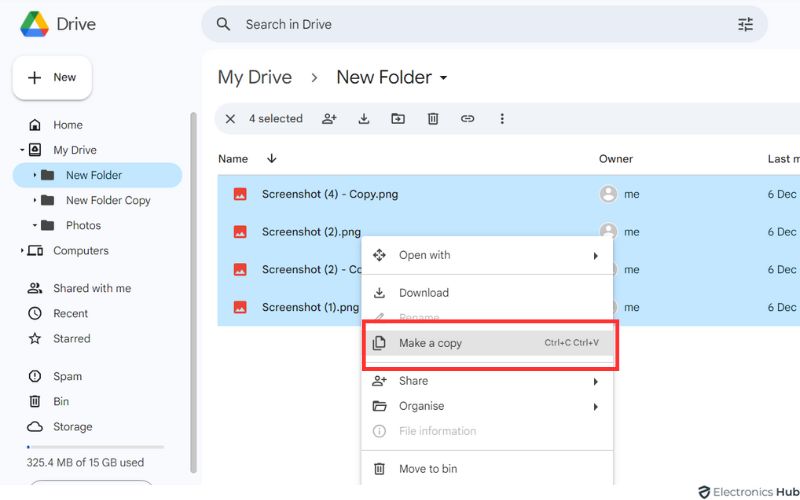This screenshot has width=800, height=500.
Task: Select file name Screenshot (4) - Copy.png
Action: pyautogui.click(x=330, y=194)
